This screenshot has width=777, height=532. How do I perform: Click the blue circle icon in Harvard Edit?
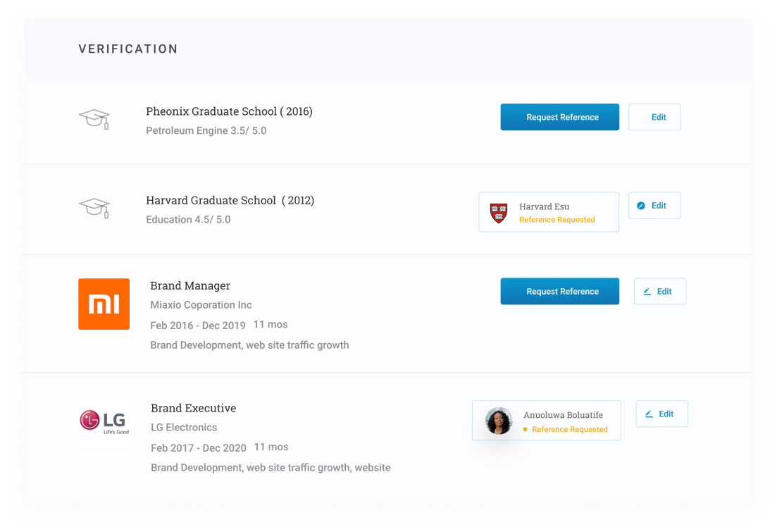[x=641, y=206]
